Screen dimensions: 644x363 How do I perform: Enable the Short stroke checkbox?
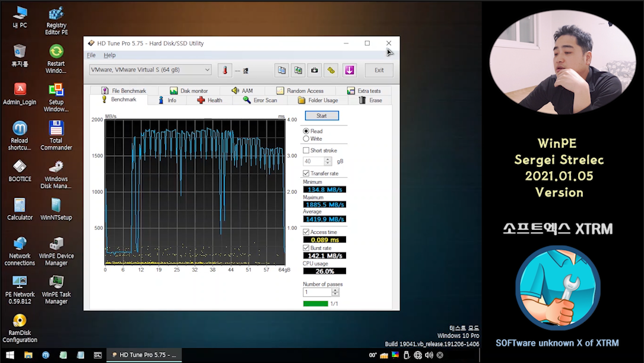click(306, 150)
